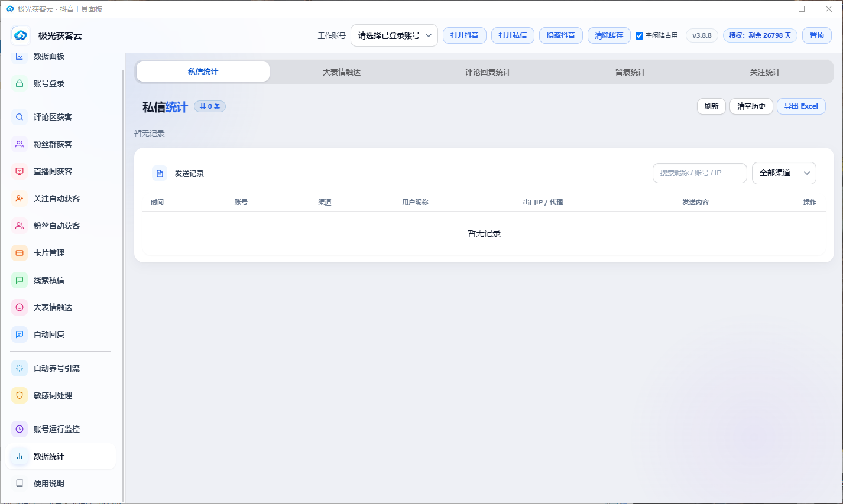Toggle the 空闲降占用 checkbox
The width and height of the screenshot is (843, 504).
639,35
